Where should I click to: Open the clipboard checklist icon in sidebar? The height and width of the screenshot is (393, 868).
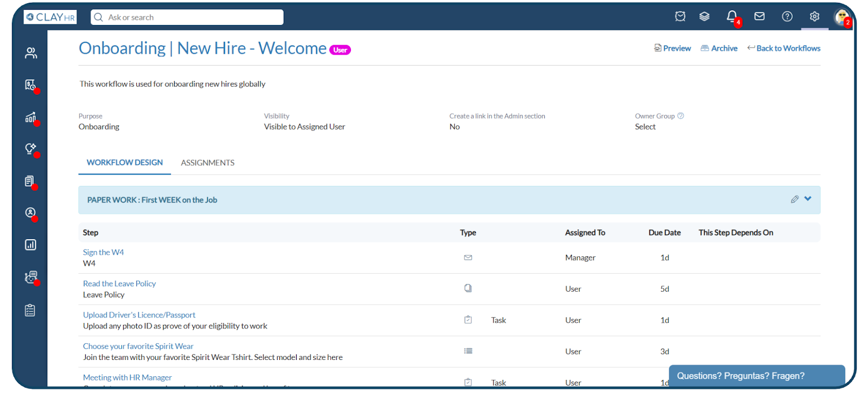tap(30, 310)
